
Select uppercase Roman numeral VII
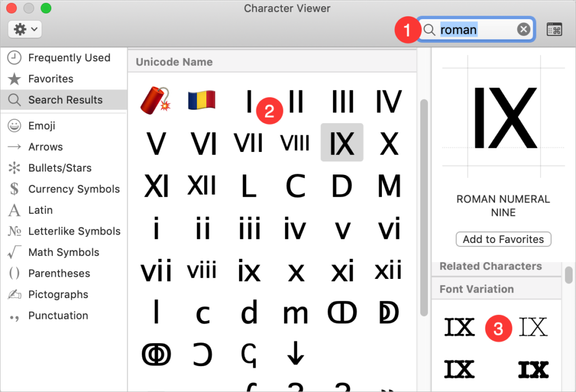249,143
